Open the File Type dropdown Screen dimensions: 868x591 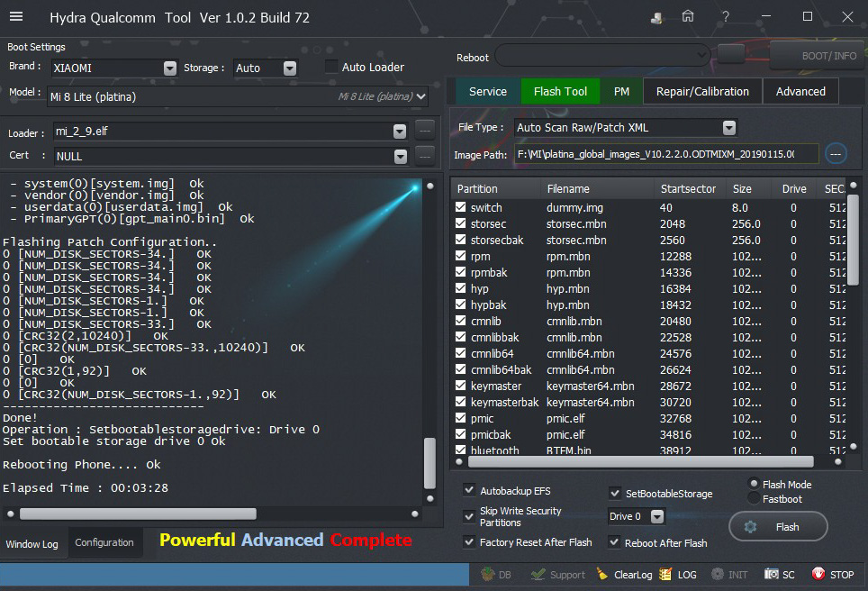click(729, 128)
